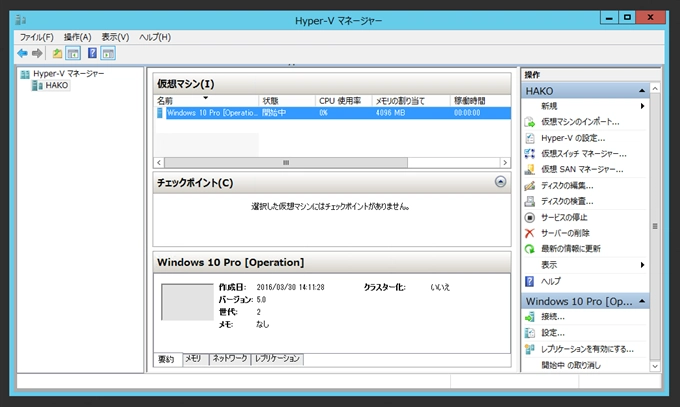Screen dimensions: 680x407
Task: Click the ディスクの編集 icon
Action: (x=530, y=186)
